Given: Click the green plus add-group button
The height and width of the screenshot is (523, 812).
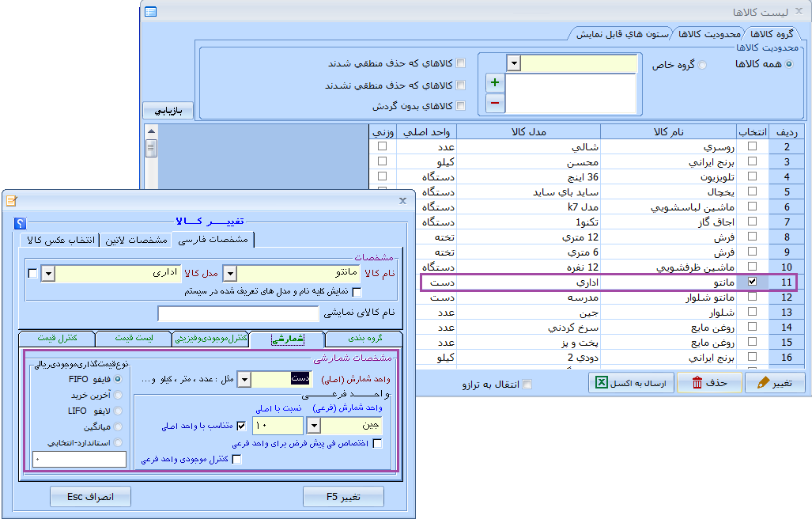Looking at the screenshot, I should (x=495, y=82).
